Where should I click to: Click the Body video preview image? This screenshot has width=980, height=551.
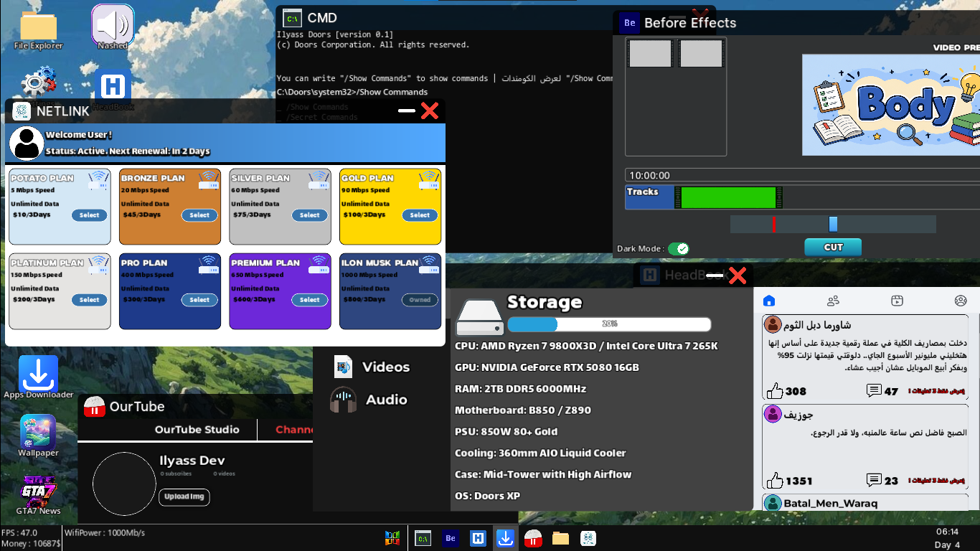point(891,105)
